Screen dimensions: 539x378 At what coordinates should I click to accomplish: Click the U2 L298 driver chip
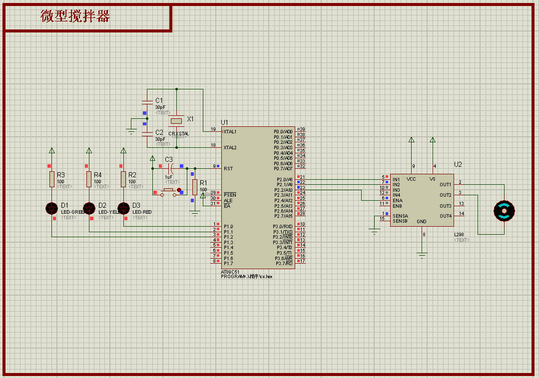pos(422,200)
